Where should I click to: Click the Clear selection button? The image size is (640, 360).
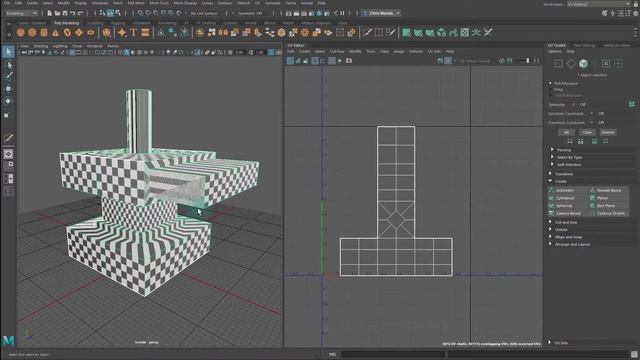point(587,132)
